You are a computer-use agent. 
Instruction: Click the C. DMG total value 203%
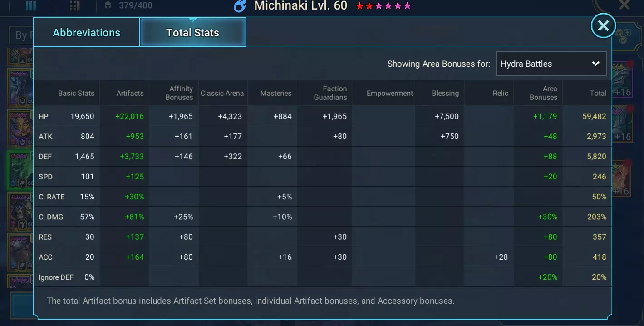point(597,217)
